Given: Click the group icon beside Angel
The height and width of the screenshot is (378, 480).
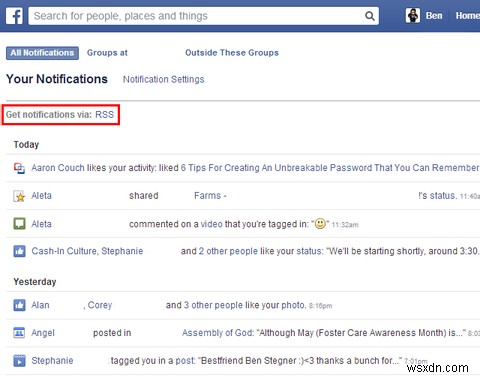Looking at the screenshot, I should coord(19,333).
